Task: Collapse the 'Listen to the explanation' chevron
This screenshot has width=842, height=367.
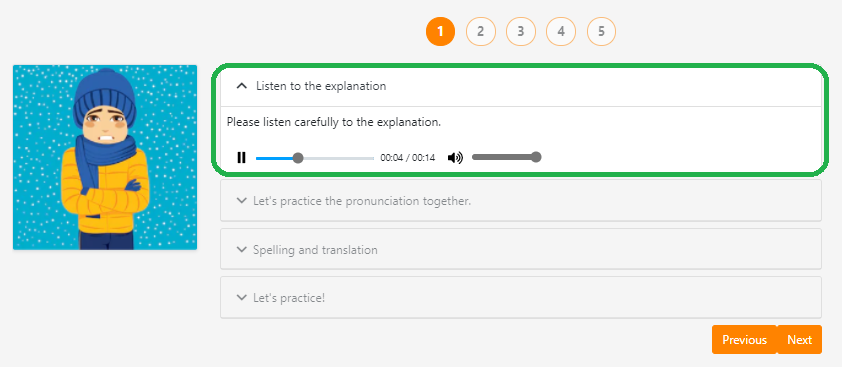Action: (242, 85)
